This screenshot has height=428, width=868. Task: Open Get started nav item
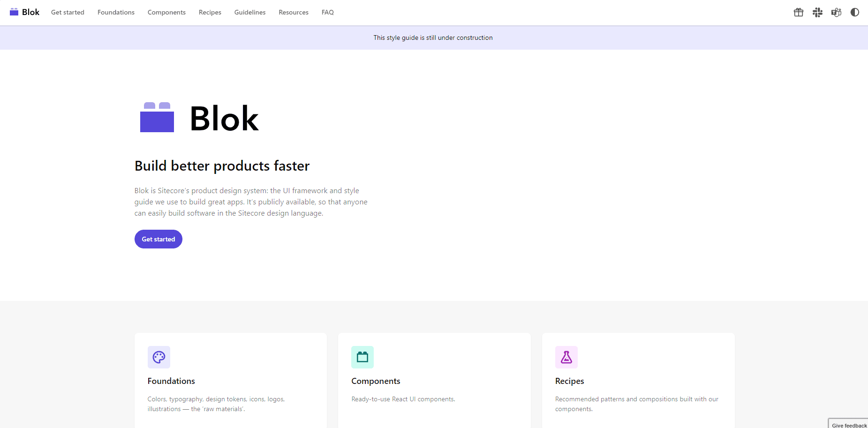[68, 12]
